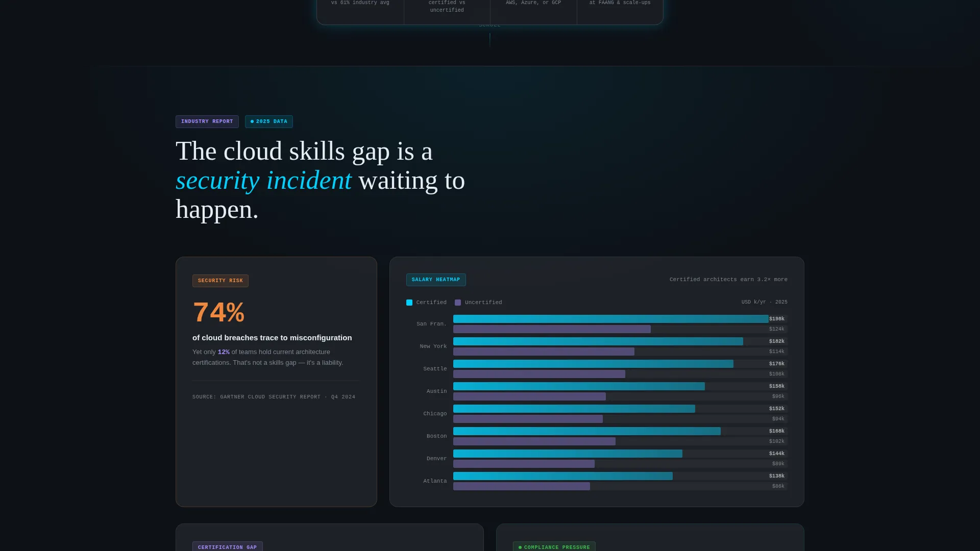Click 'Certified architects earn 3.2× more' note

point(728,280)
